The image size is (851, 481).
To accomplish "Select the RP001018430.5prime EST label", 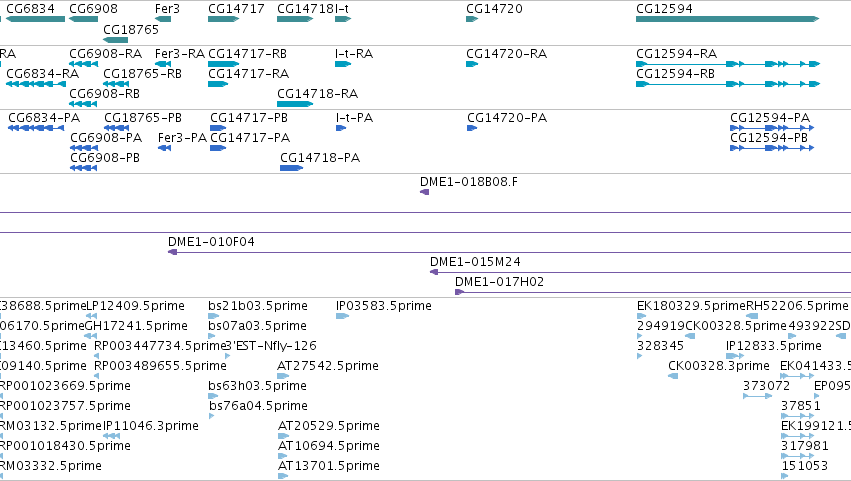I will [x=65, y=446].
